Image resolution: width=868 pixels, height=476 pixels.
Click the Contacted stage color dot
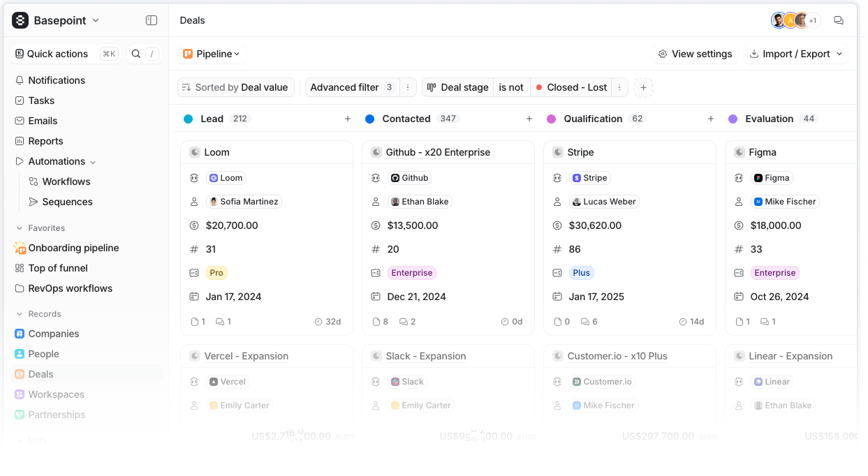pos(369,119)
